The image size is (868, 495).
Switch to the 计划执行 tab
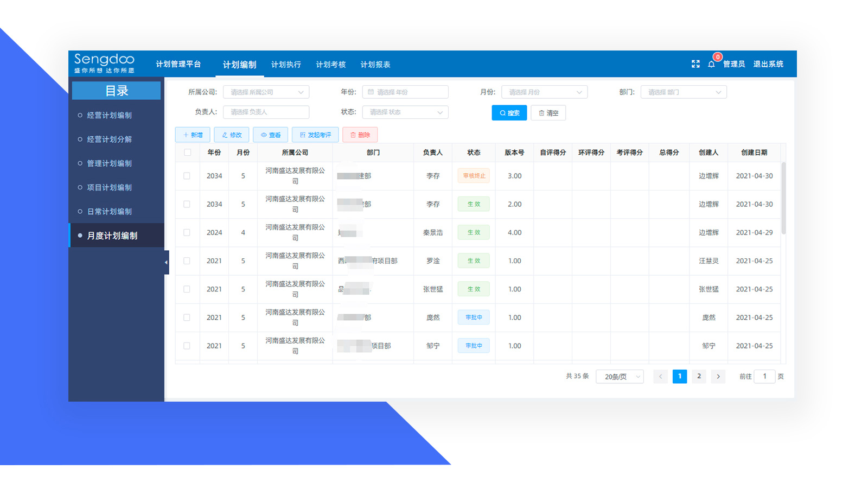click(x=286, y=65)
